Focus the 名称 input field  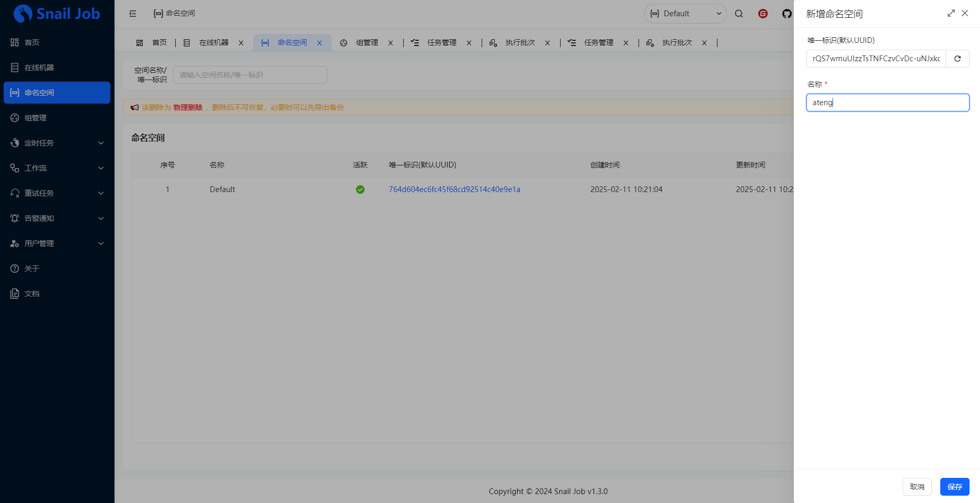coord(887,103)
